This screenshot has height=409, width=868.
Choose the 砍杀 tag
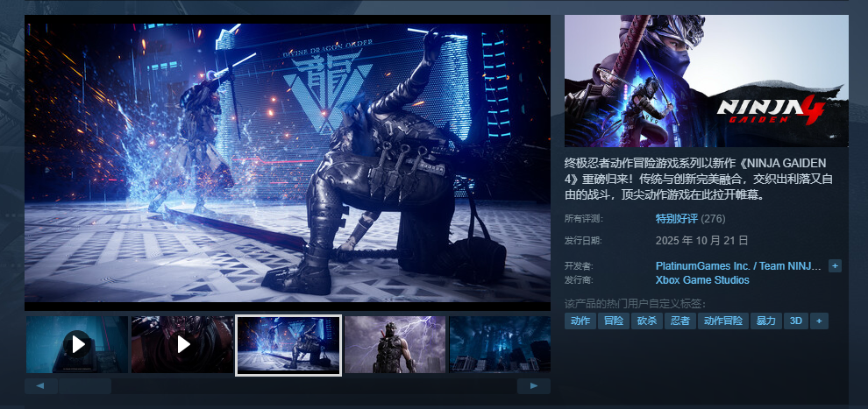647,321
